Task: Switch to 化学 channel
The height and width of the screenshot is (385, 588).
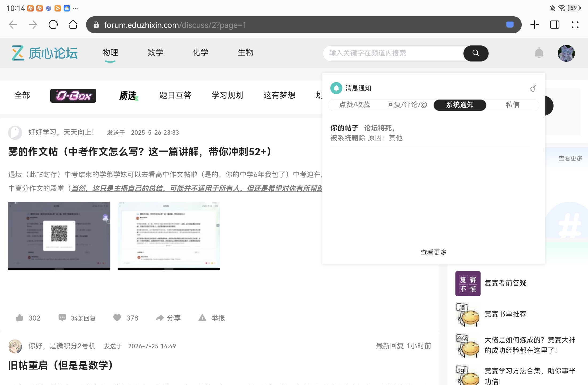Action: [x=200, y=52]
